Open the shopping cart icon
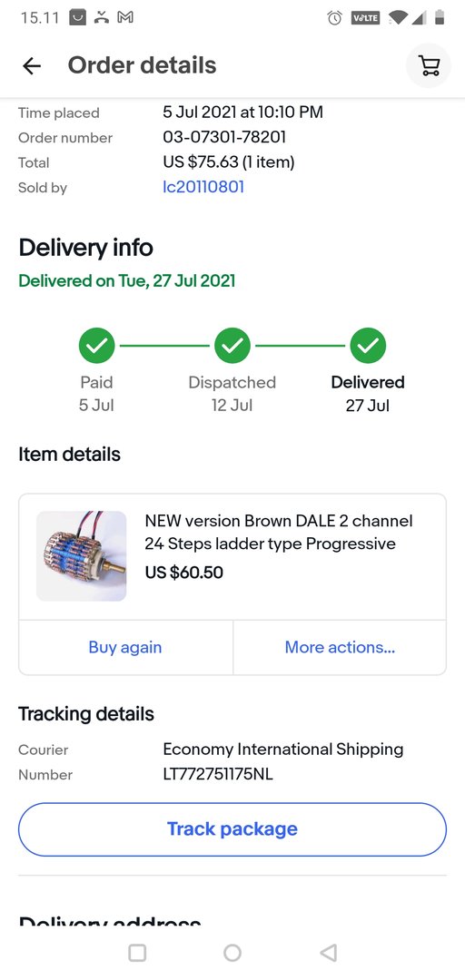This screenshot has height=980, width=465. tap(429, 65)
